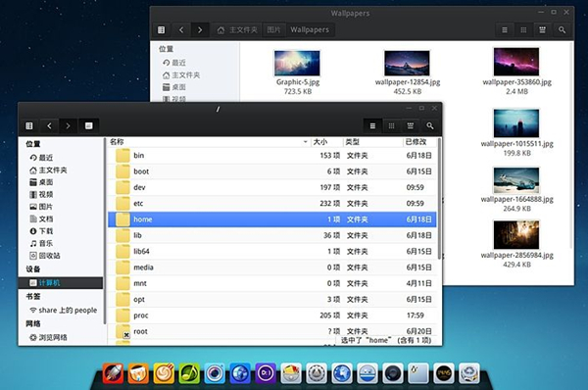Viewport: 588px width, 390px height.
Task: Sort by 类型 column header
Action: point(373,142)
